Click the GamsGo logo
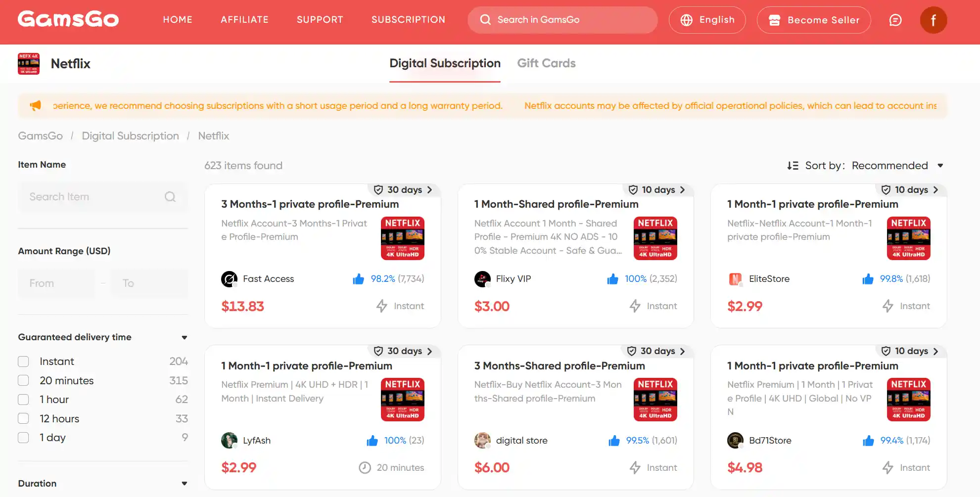 pos(68,20)
